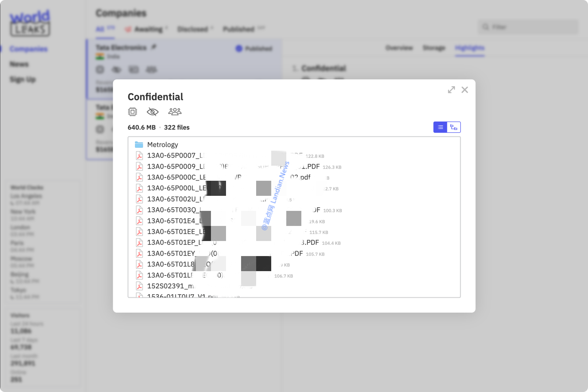Switch to tree view
Screen dimensions: 588x392
coord(454,127)
